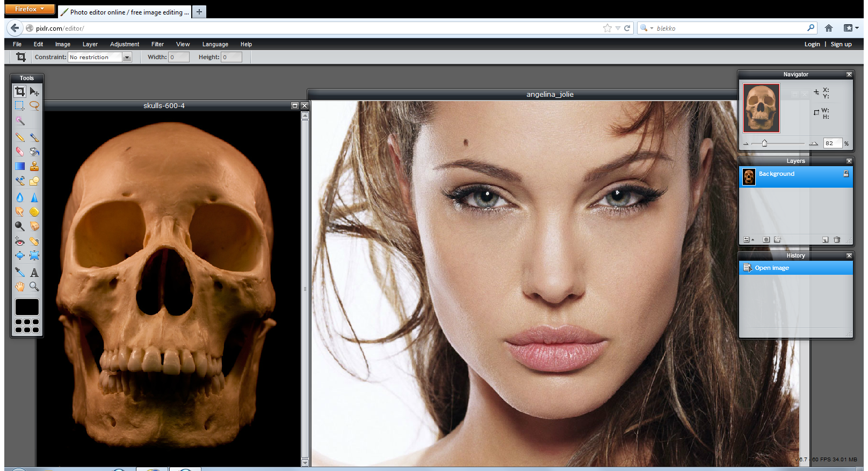Open the Image menu
Viewport: 868px width, 471px height.
click(x=63, y=44)
